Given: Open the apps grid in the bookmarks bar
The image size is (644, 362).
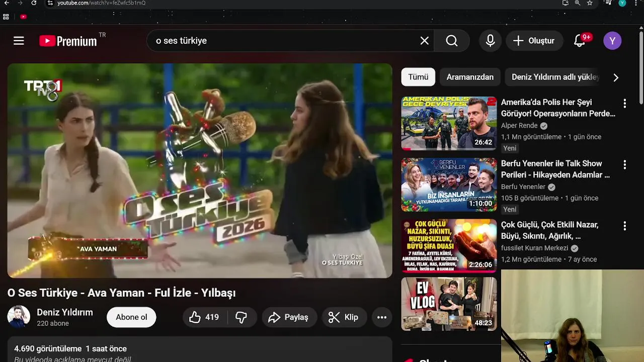Looking at the screenshot, I should (x=6, y=17).
